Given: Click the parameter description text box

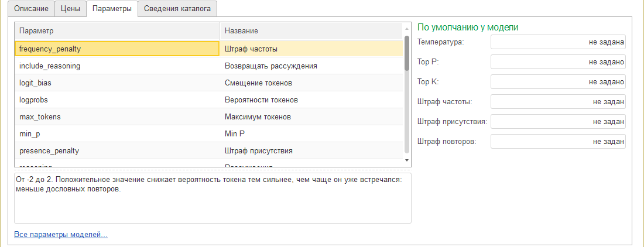Looking at the screenshot, I should pos(213,198).
